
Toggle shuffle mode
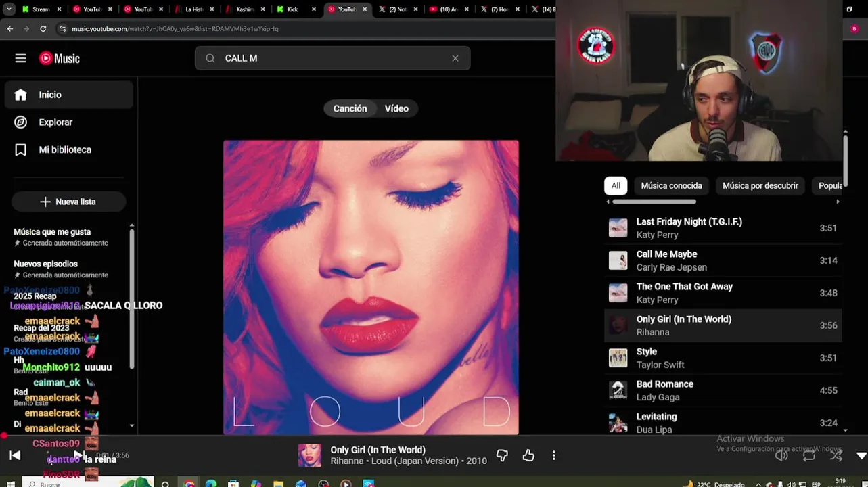coord(836,455)
